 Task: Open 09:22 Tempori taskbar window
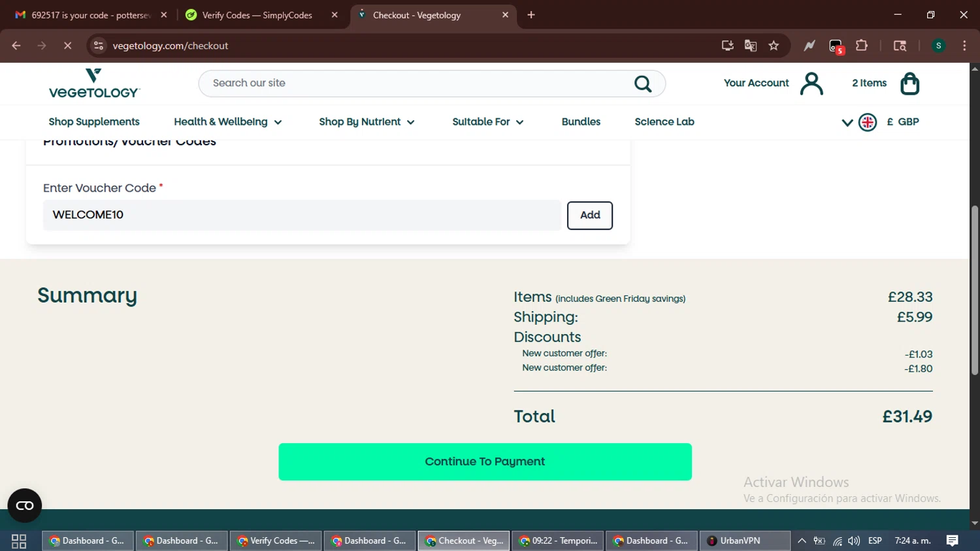(x=558, y=541)
